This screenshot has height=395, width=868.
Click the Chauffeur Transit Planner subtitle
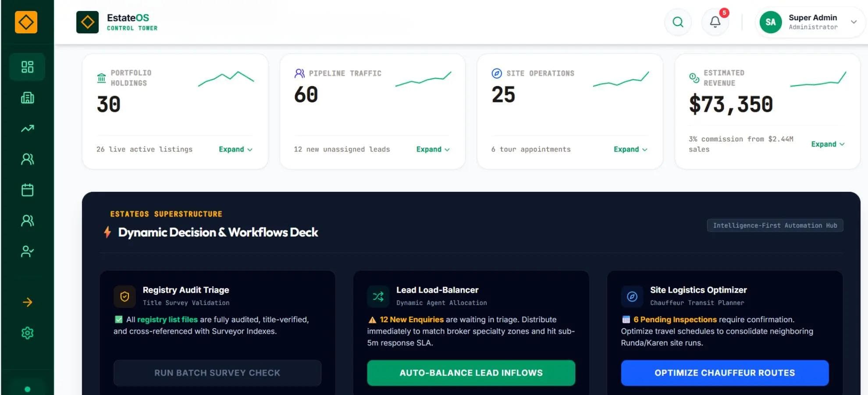697,303
